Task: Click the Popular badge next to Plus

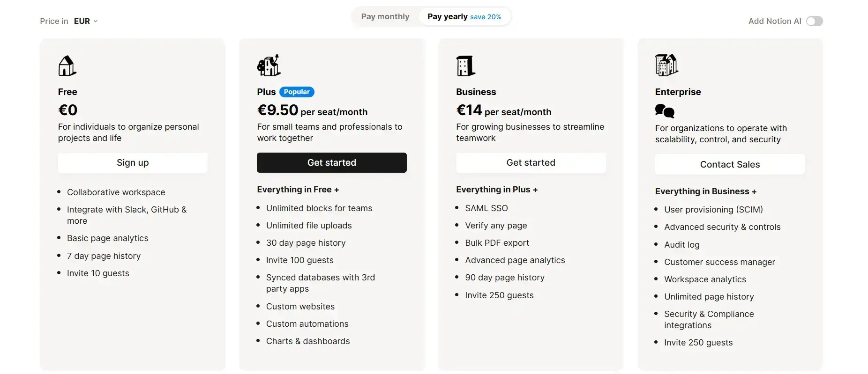Action: pyautogui.click(x=296, y=92)
